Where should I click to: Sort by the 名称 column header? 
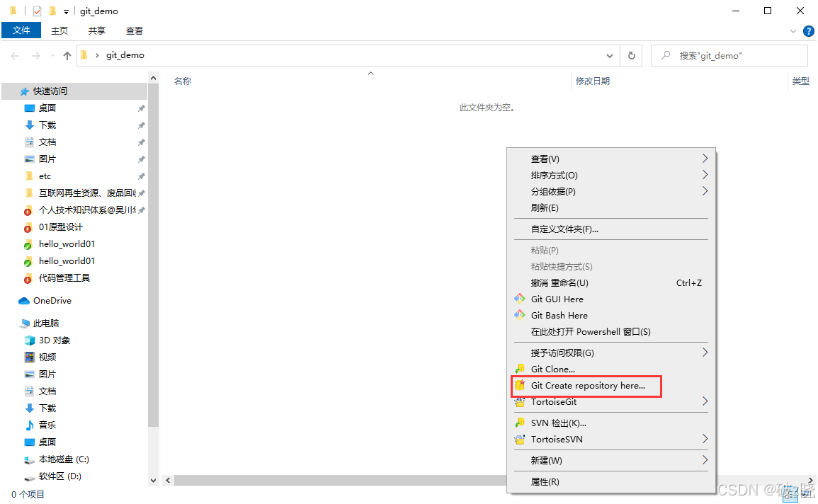(x=183, y=81)
